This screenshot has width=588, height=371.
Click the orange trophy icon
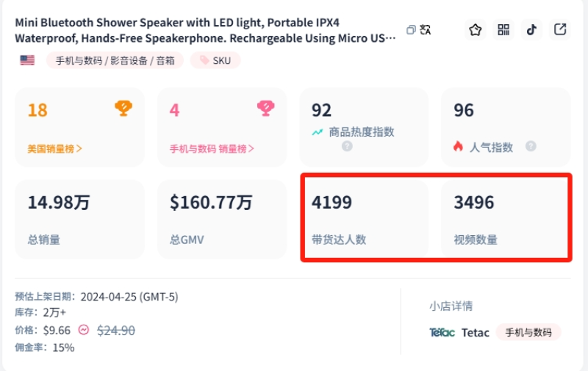[123, 109]
